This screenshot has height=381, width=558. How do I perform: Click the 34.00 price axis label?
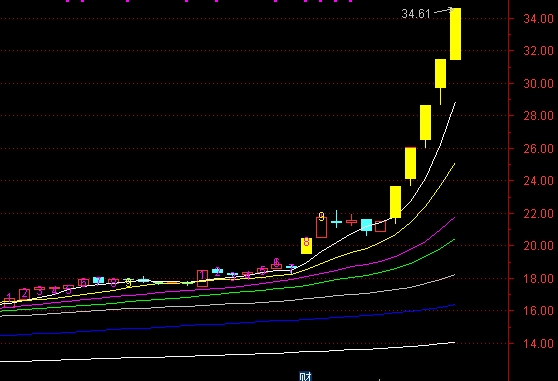pyautogui.click(x=538, y=18)
